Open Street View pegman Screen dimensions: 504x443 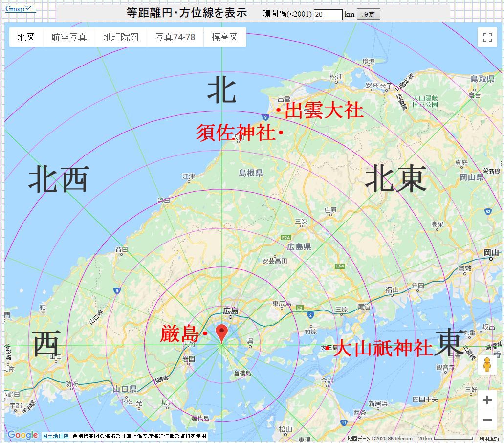(487, 365)
